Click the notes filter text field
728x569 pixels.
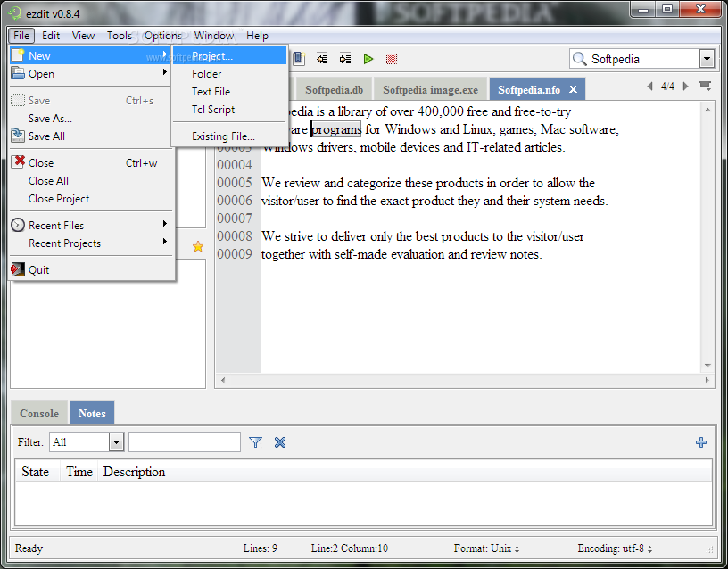pos(185,441)
